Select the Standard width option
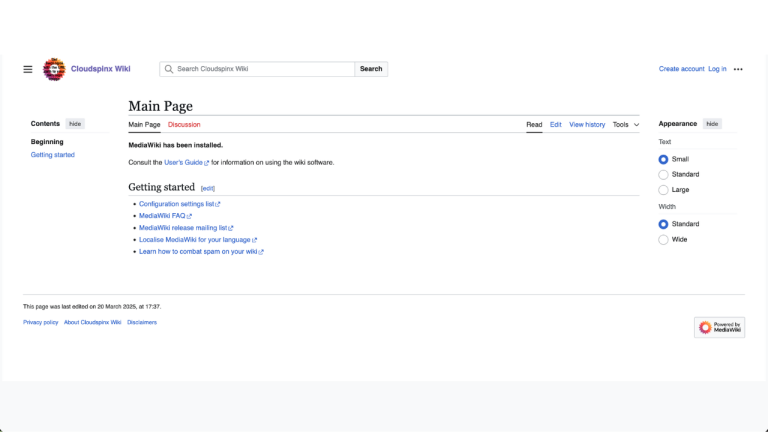This screenshot has width=768, height=432. [x=663, y=224]
